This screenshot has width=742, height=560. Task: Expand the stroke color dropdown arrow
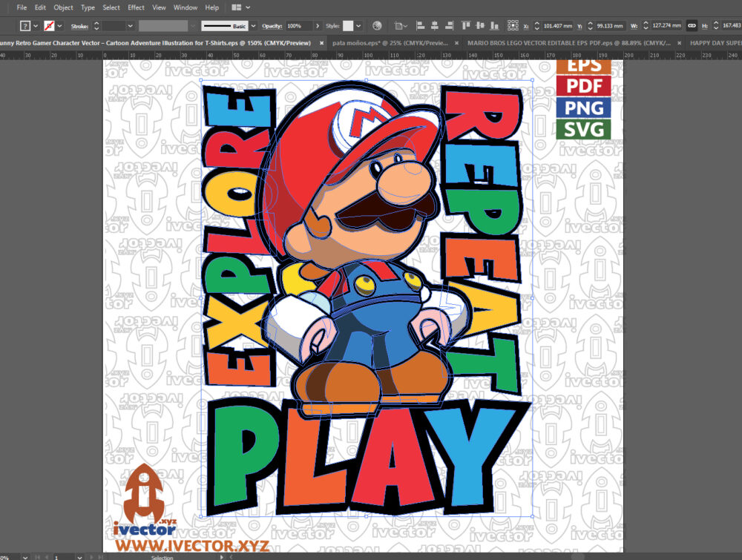click(x=59, y=26)
